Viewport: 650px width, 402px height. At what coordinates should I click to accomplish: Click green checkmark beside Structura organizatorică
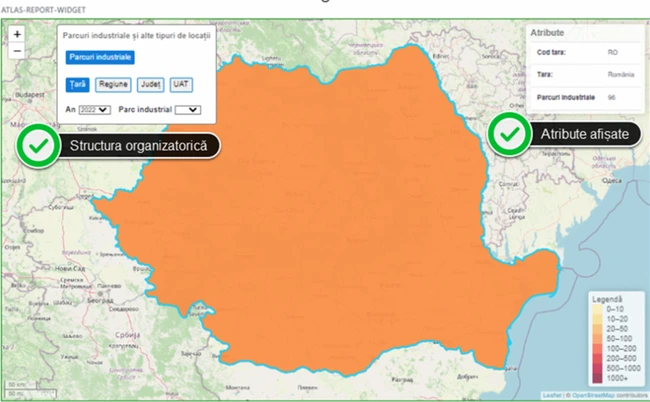tap(39, 145)
